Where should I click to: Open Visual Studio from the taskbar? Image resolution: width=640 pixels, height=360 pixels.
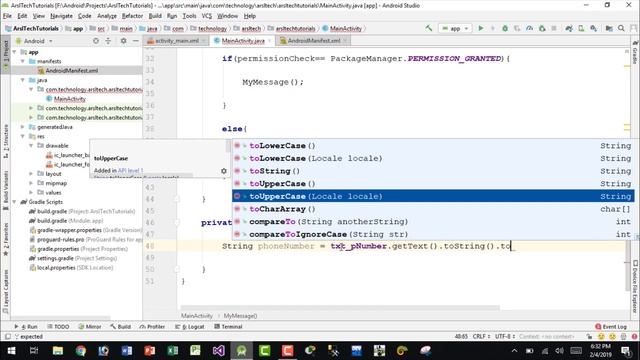coord(218,351)
